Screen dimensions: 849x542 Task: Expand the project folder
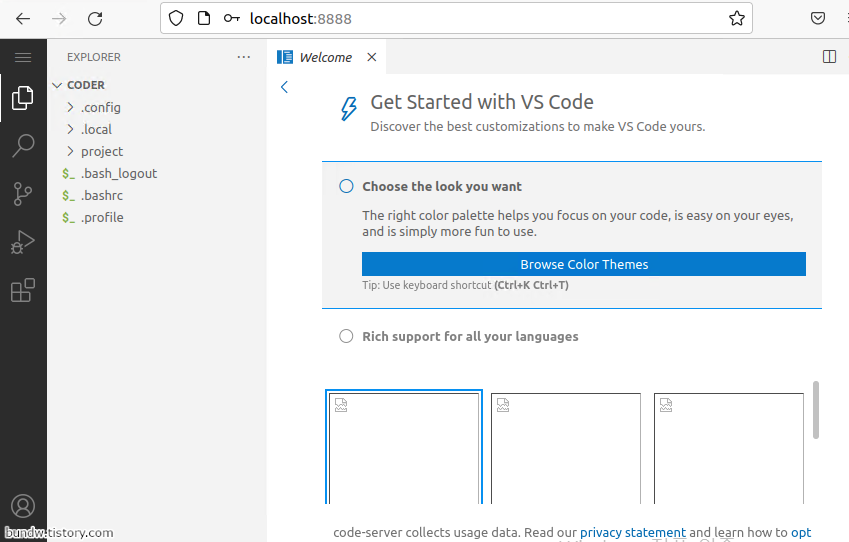tap(101, 151)
